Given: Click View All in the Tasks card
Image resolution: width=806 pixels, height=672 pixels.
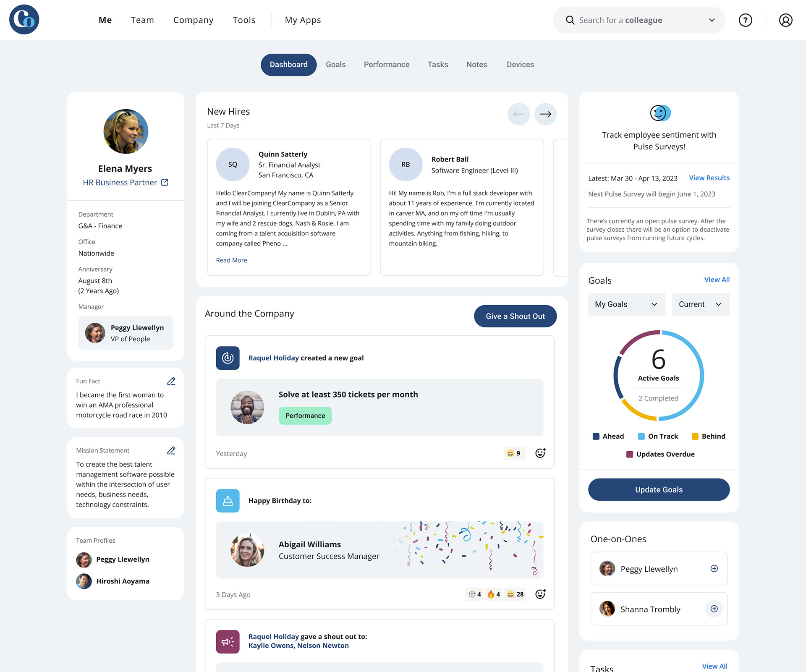Looking at the screenshot, I should click(x=714, y=666).
